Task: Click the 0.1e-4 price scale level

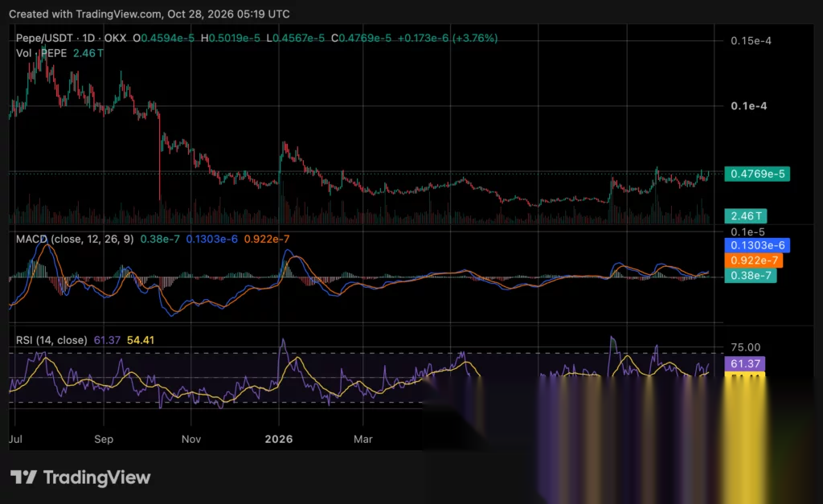Action: [749, 106]
